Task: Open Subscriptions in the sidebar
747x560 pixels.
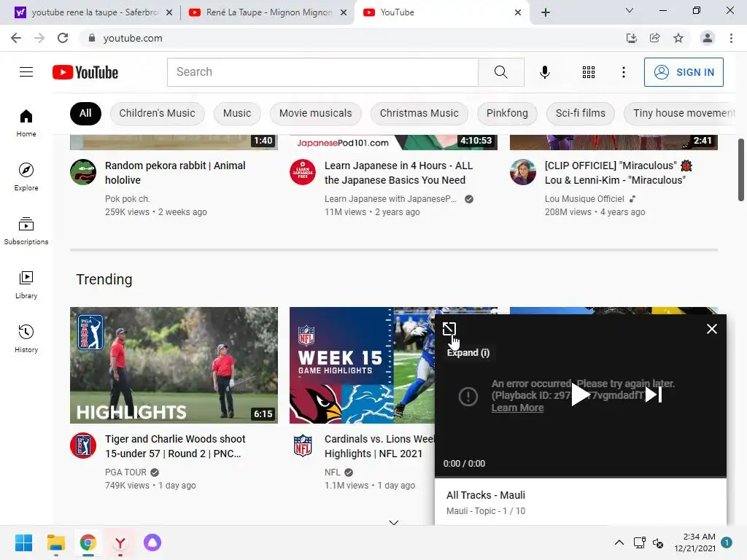Action: 26,230
